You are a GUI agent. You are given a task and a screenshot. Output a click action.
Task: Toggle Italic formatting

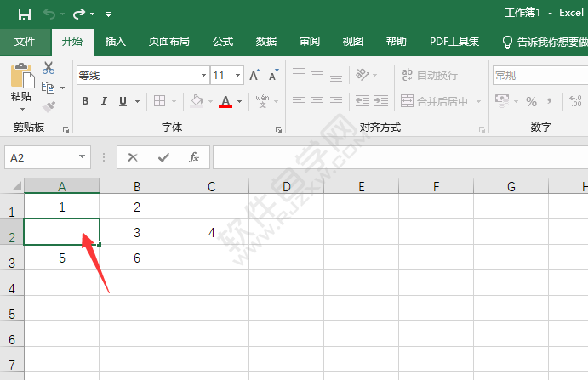pyautogui.click(x=104, y=101)
